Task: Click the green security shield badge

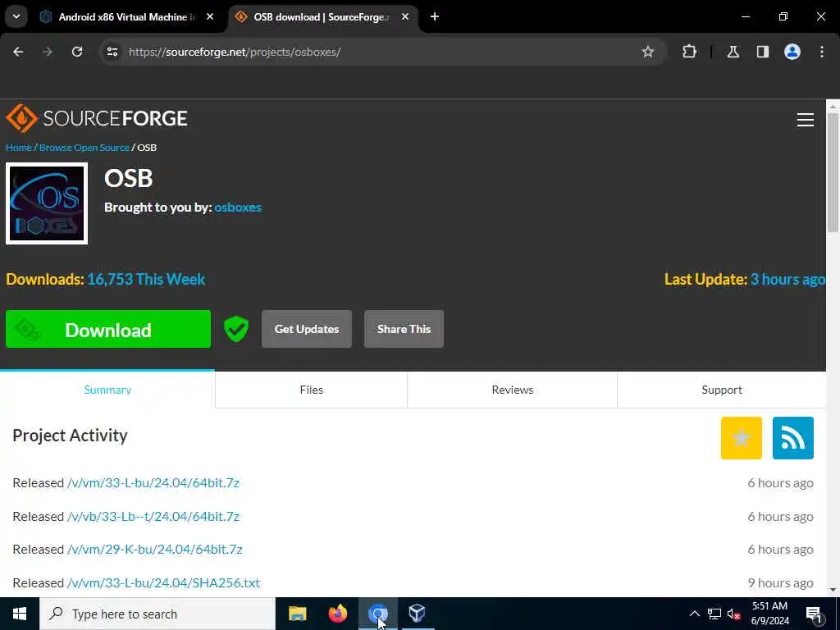Action: tap(236, 329)
